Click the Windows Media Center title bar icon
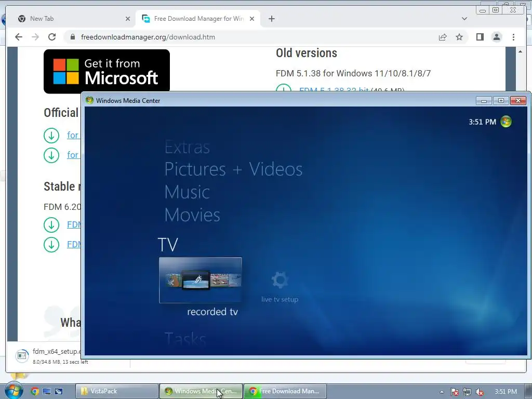532x399 pixels. click(89, 100)
